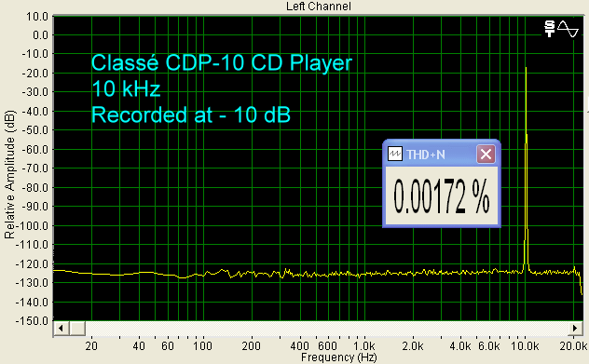Click the Left Channel title
Screen dimensions: 589x364
tap(319, 7)
